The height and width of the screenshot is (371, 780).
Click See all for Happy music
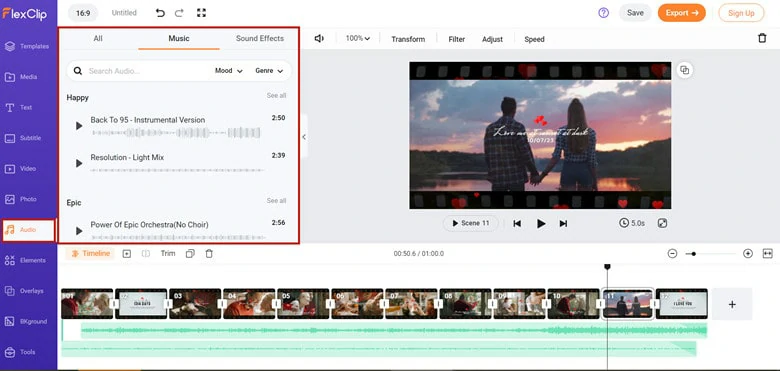tap(276, 95)
